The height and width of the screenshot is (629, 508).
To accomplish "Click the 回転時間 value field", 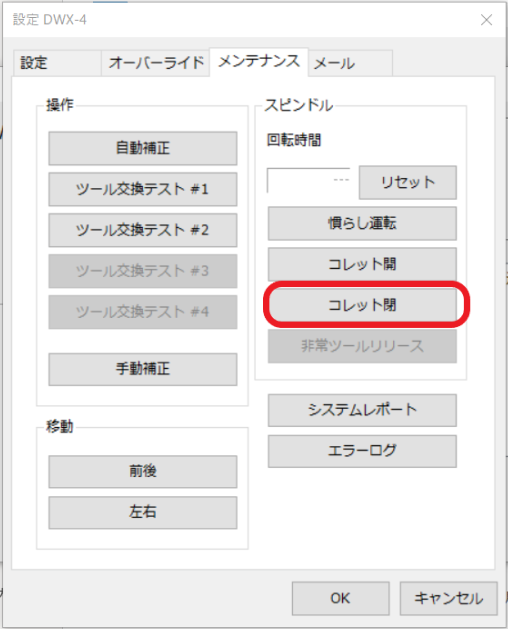I will coord(309,180).
